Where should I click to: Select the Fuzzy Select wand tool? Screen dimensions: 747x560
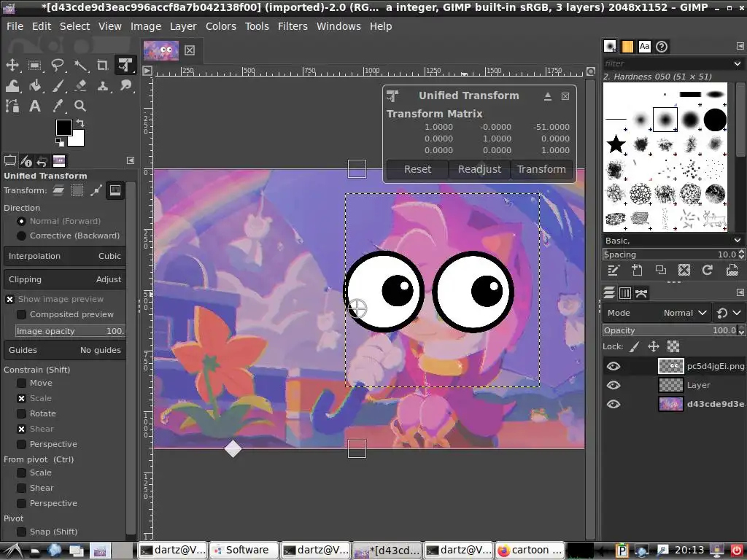(80, 65)
